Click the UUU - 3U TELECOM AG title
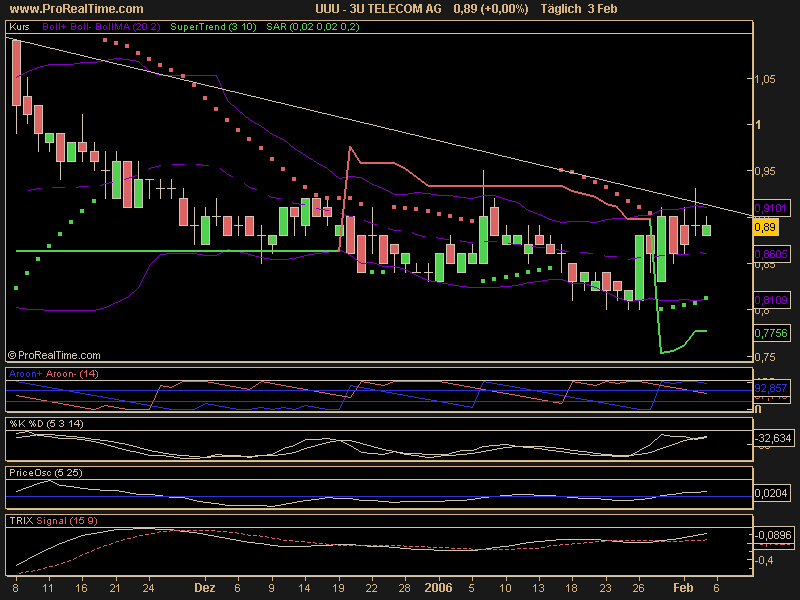The image size is (800, 600). click(378, 9)
